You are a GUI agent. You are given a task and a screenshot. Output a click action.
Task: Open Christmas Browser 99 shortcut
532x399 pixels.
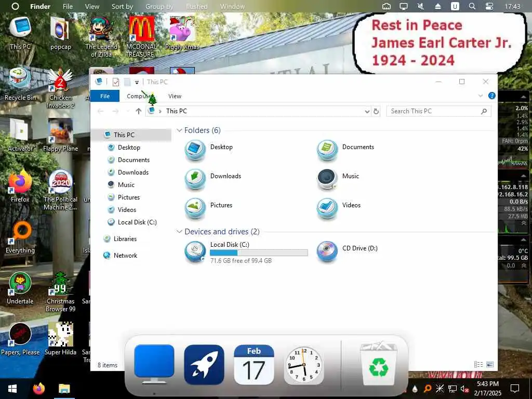coord(60,292)
